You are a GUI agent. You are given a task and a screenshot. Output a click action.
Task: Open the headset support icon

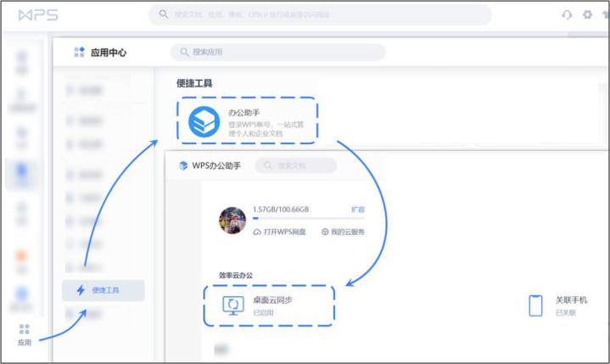[x=567, y=14]
